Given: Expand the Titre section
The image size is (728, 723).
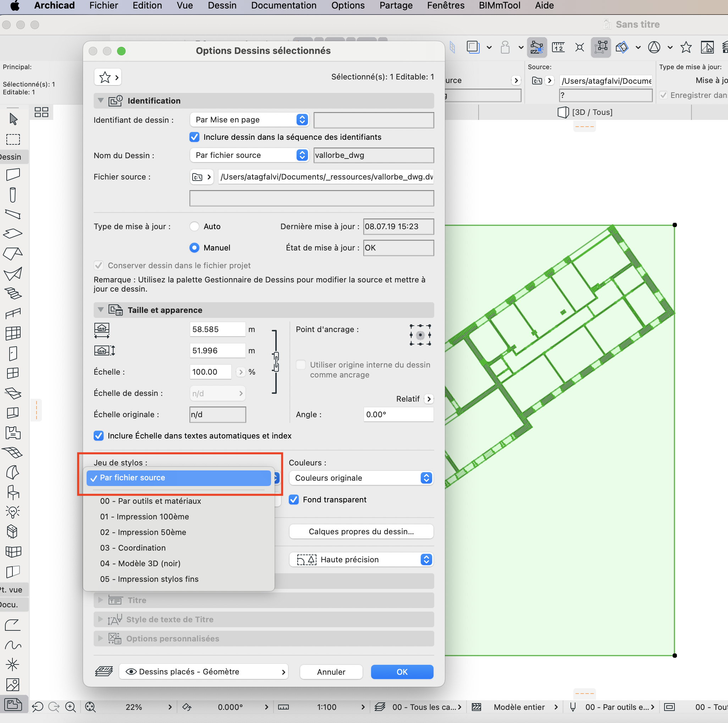Looking at the screenshot, I should [x=100, y=600].
